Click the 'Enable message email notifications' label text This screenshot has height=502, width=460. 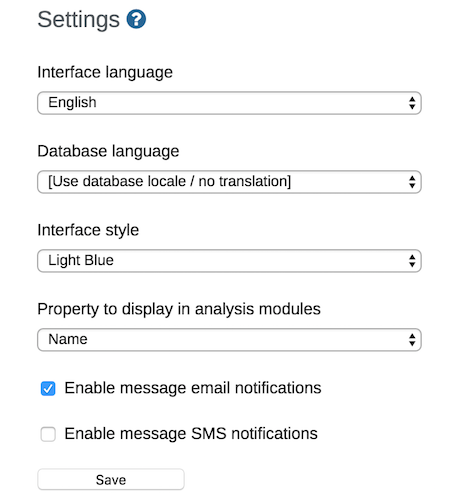(193, 388)
